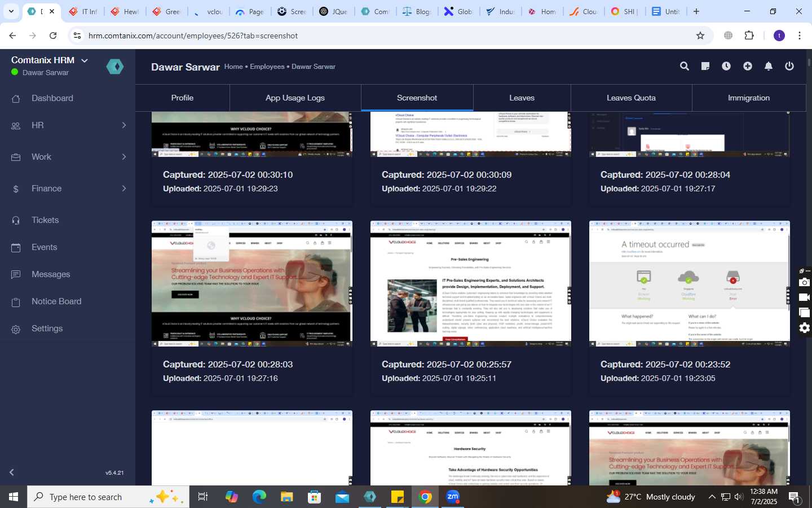The image size is (812, 508).
Task: Click the clock timer icon in header
Action: (x=726, y=66)
